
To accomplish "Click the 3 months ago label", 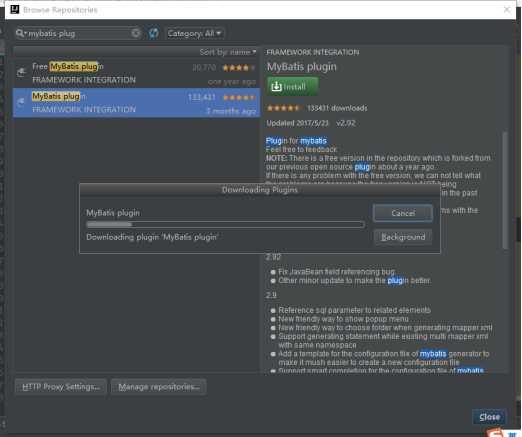I will [231, 111].
